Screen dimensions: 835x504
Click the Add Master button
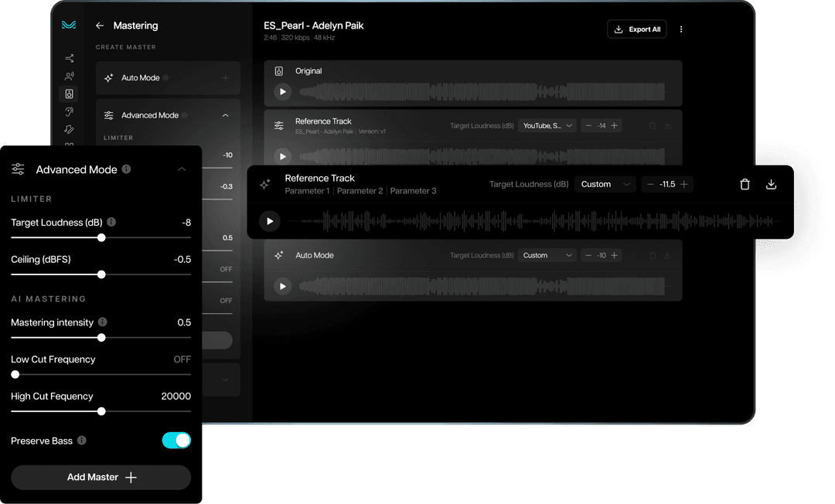point(101,477)
